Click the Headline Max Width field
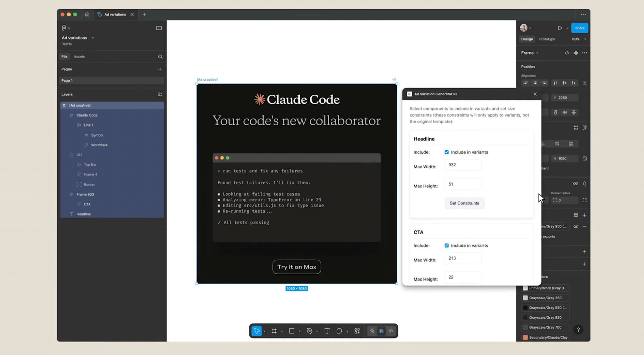This screenshot has width=644, height=355. click(x=463, y=165)
